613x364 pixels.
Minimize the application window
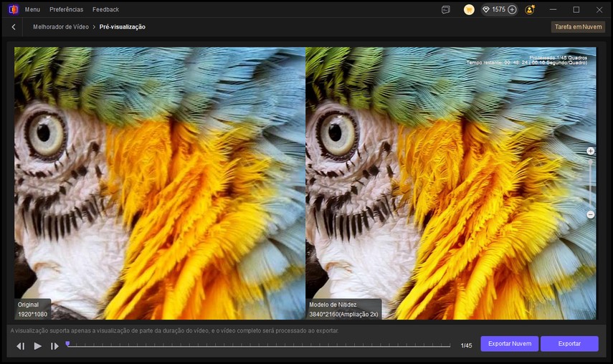pos(553,9)
